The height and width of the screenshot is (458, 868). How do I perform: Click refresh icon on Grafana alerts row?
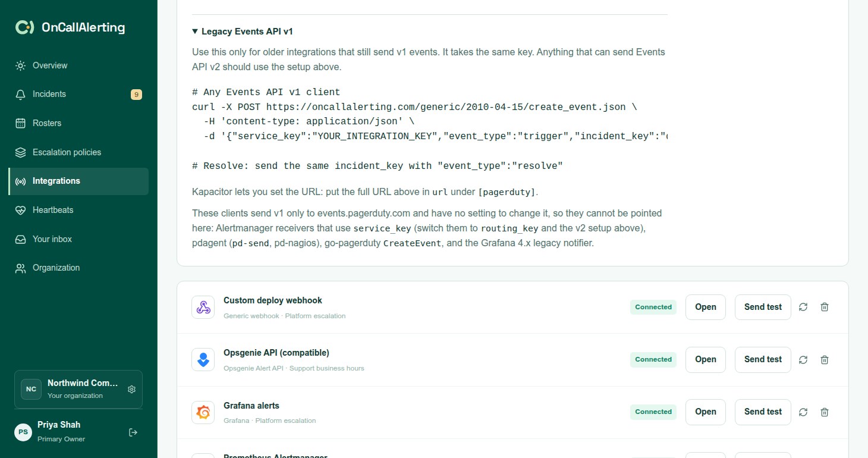pyautogui.click(x=803, y=412)
